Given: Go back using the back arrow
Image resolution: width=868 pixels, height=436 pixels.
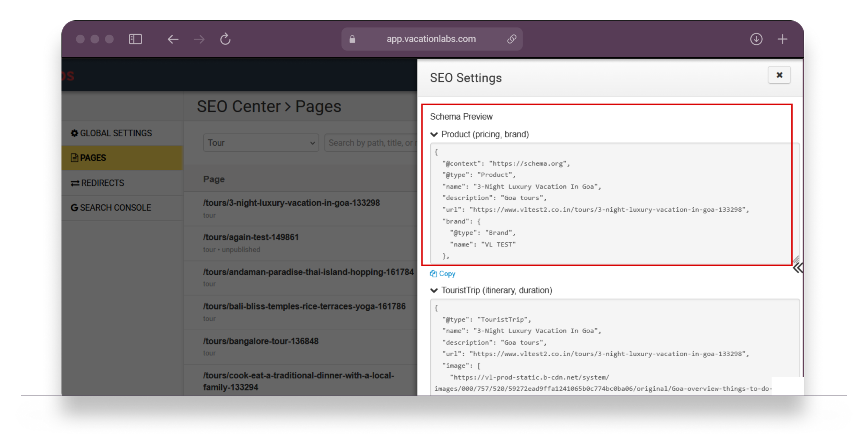Looking at the screenshot, I should (173, 39).
